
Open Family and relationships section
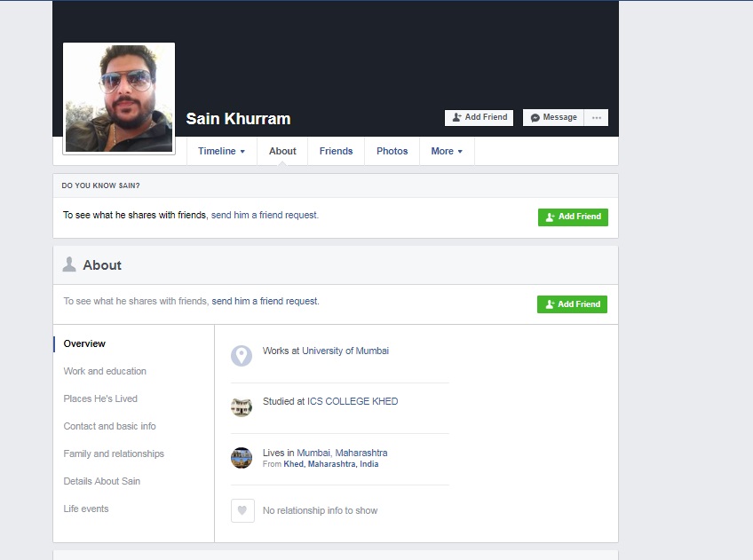click(x=114, y=454)
